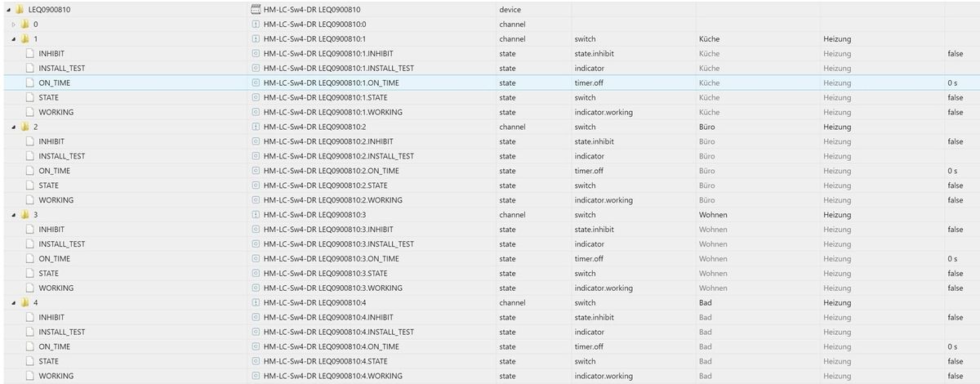Click the 'false' value of channel 4 INHIBIT
980x384 pixels.
pos(955,318)
